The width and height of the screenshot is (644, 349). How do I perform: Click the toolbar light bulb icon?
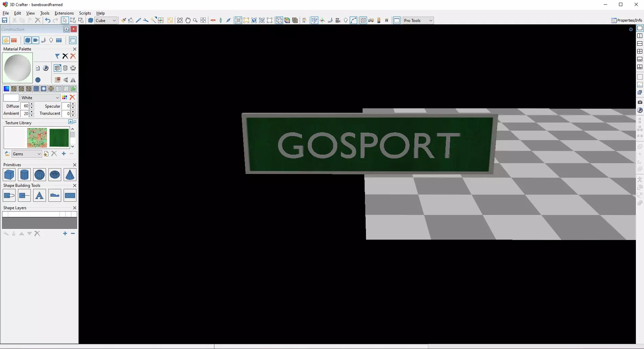345,20
